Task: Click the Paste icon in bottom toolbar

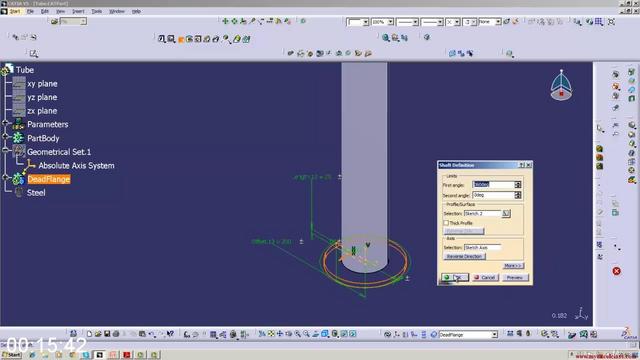Action: [x=142, y=334]
